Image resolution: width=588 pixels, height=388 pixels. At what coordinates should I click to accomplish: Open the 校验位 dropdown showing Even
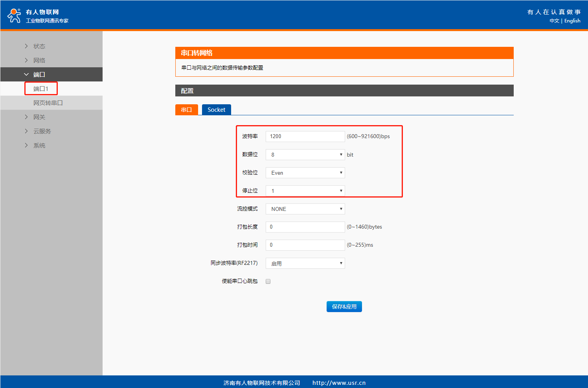[x=305, y=173]
